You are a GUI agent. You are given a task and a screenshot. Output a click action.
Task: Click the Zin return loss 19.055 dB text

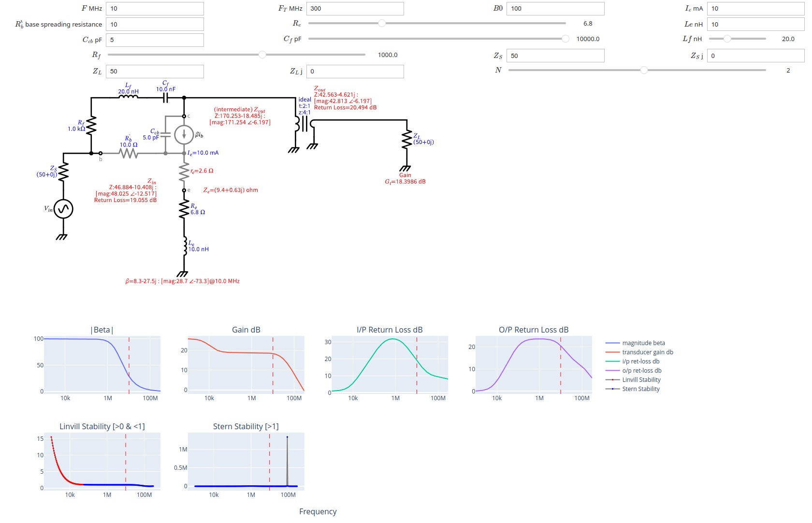tap(125, 200)
